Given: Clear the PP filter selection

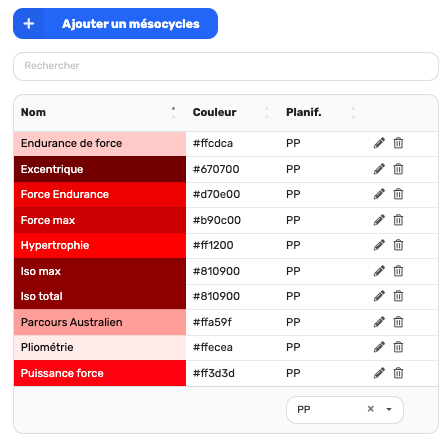Looking at the screenshot, I should point(370,409).
